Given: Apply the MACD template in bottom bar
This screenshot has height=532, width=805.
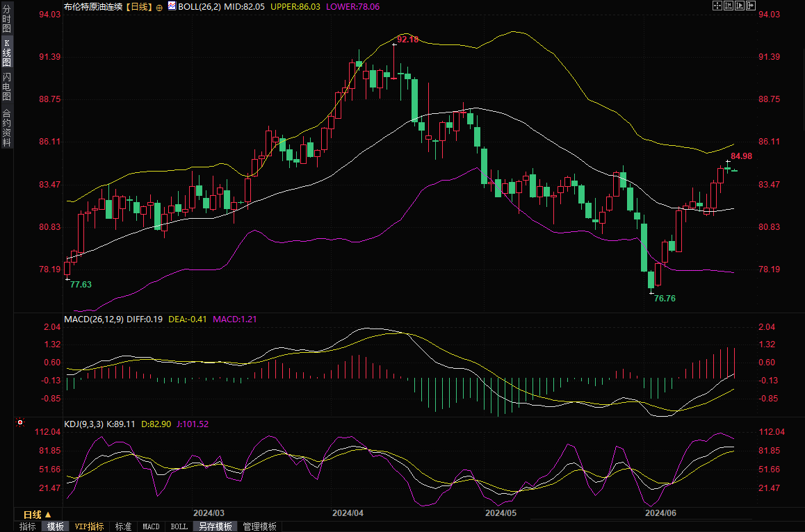Looking at the screenshot, I should tap(151, 527).
